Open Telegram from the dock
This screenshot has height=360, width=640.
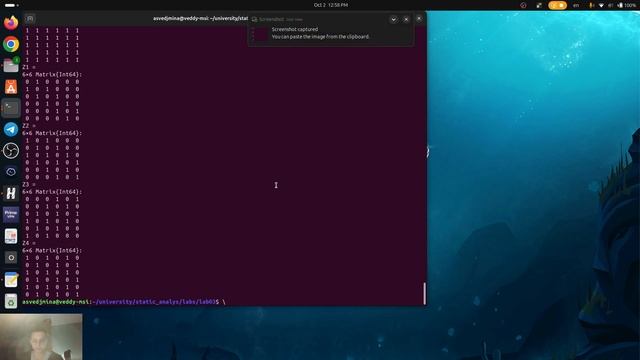pyautogui.click(x=11, y=129)
